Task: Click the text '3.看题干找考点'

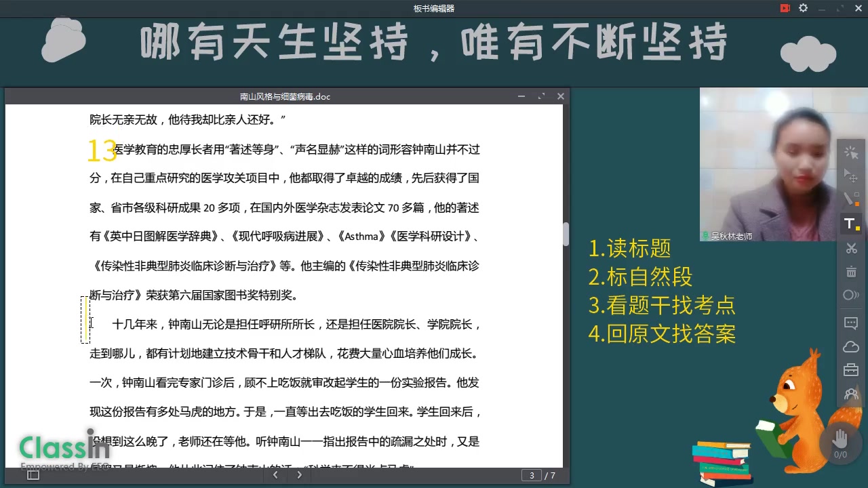Action: pos(662,306)
